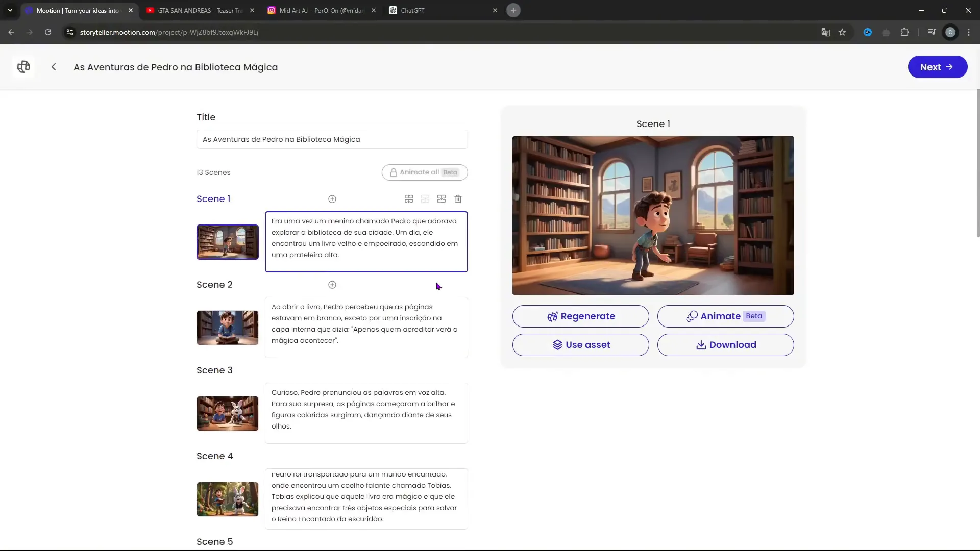Screen dimensions: 980x551
Task: Bookmark this page with the star icon
Action: pyautogui.click(x=842, y=32)
